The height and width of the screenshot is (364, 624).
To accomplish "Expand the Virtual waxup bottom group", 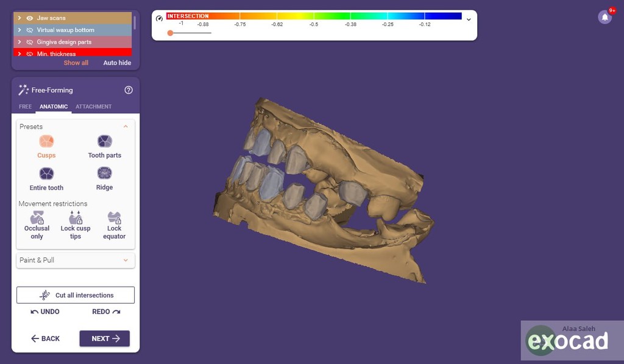I will click(x=19, y=30).
